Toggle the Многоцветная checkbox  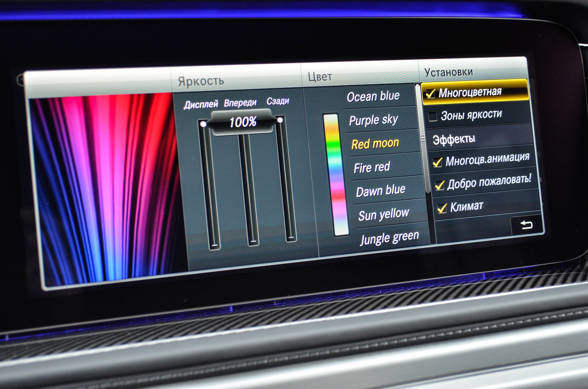tap(430, 94)
